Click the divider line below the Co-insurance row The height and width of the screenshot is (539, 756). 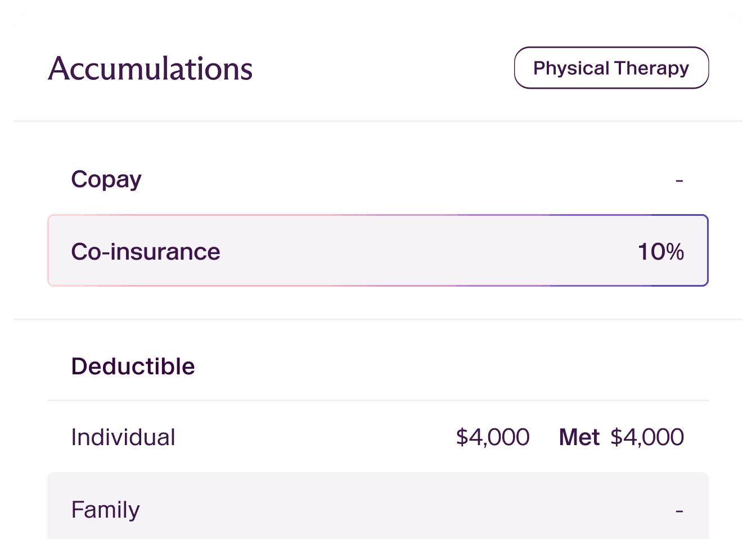[378, 319]
